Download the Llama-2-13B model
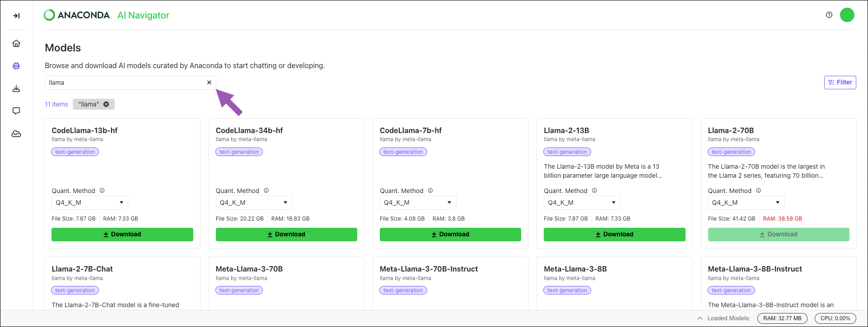Image resolution: width=868 pixels, height=327 pixels. (615, 235)
